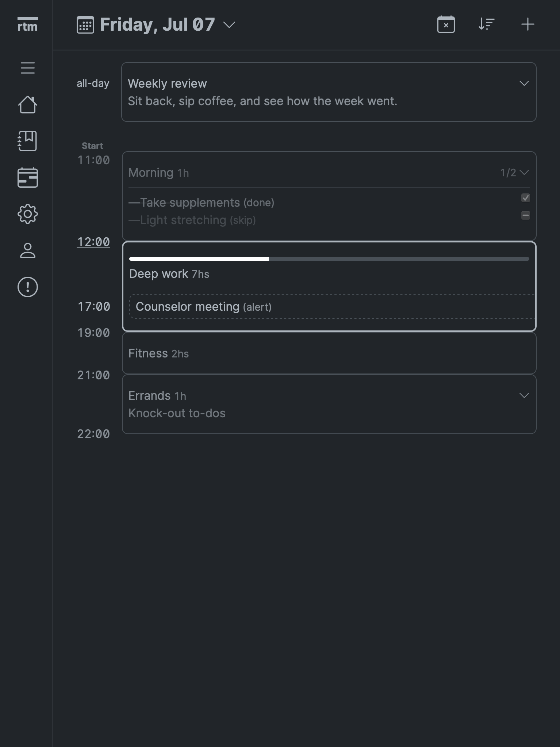This screenshot has width=560, height=747.
Task: Collapse the Morning block 1/2 chevron
Action: pyautogui.click(x=524, y=172)
